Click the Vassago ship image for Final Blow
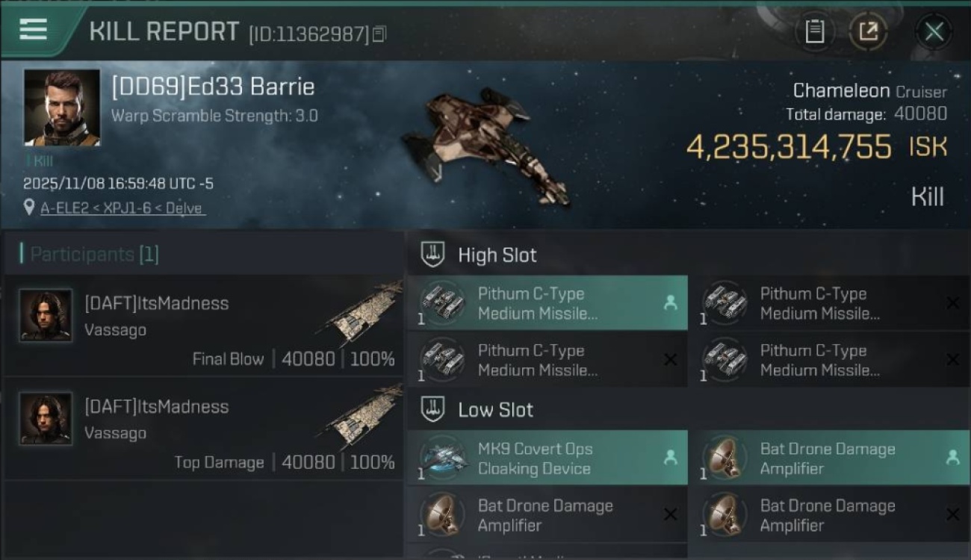The image size is (971, 560). tap(364, 312)
